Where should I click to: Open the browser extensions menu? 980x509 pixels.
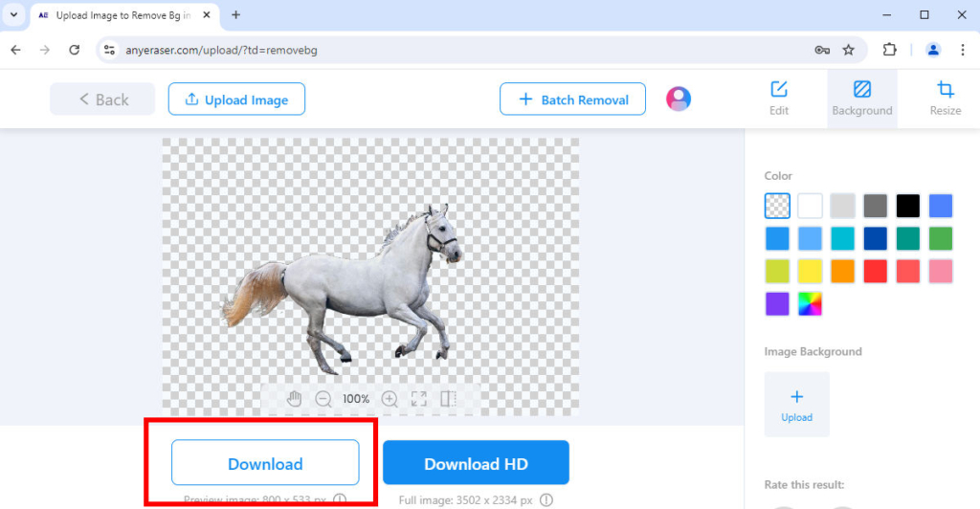point(889,50)
